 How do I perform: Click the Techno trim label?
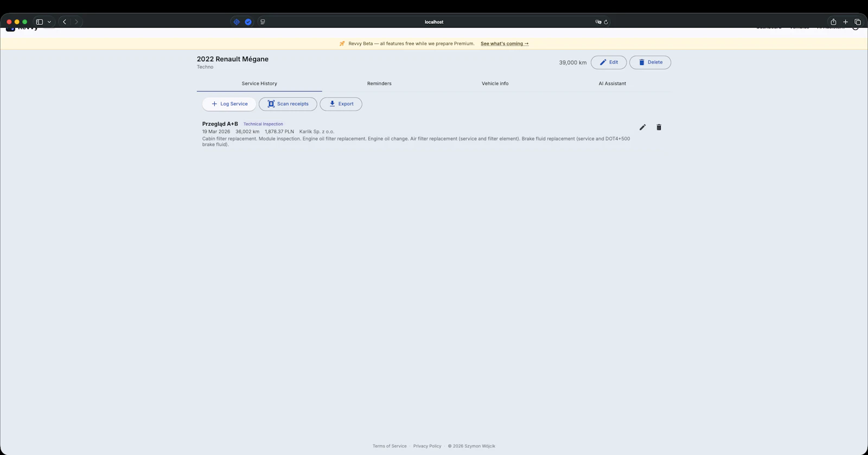[x=205, y=67]
